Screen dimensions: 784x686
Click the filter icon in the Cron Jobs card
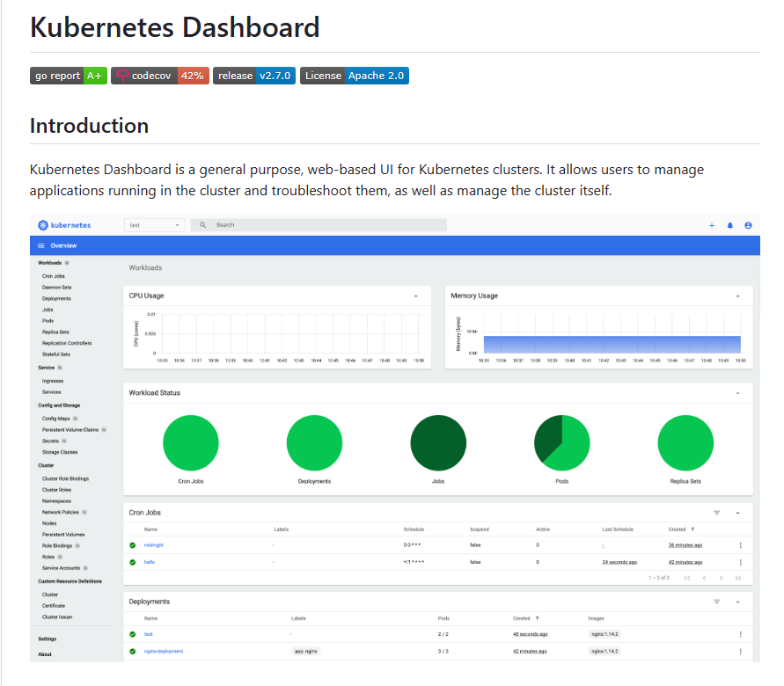tap(716, 512)
